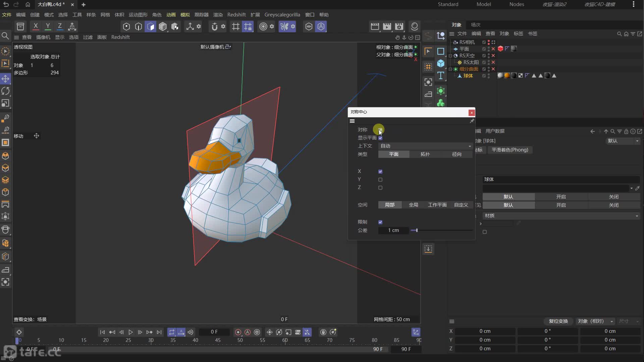
Task: Open the Redshift main menu
Action: click(236, 15)
